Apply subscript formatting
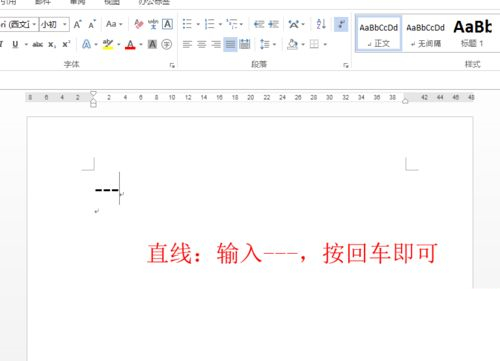Image resolution: width=500 pixels, height=361 pixels. coord(52,44)
